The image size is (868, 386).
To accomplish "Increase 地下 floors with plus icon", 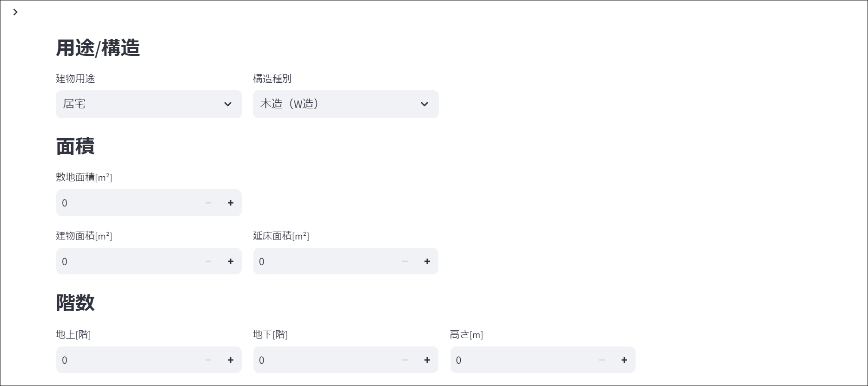I will click(427, 360).
